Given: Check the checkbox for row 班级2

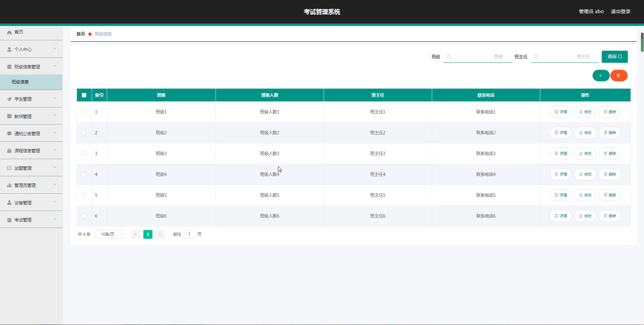Looking at the screenshot, I should (84, 133).
